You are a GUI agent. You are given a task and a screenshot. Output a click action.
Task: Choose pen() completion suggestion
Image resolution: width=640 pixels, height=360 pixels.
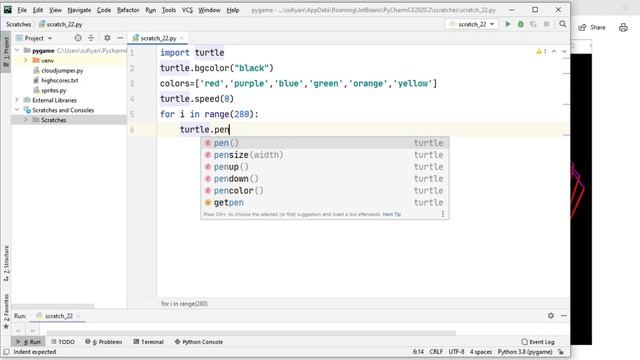pyautogui.click(x=325, y=143)
